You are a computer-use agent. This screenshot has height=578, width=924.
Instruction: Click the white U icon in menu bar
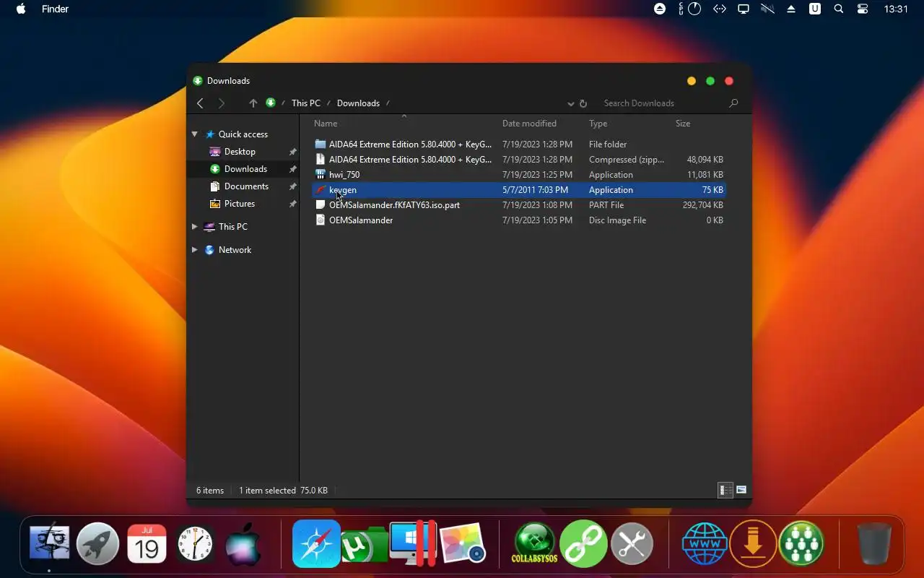click(x=815, y=9)
